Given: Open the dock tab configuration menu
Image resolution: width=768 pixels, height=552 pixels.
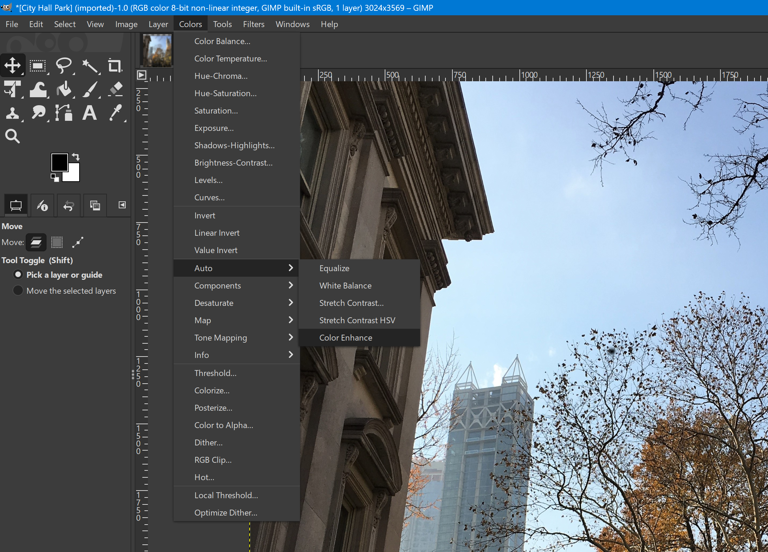Looking at the screenshot, I should (122, 205).
